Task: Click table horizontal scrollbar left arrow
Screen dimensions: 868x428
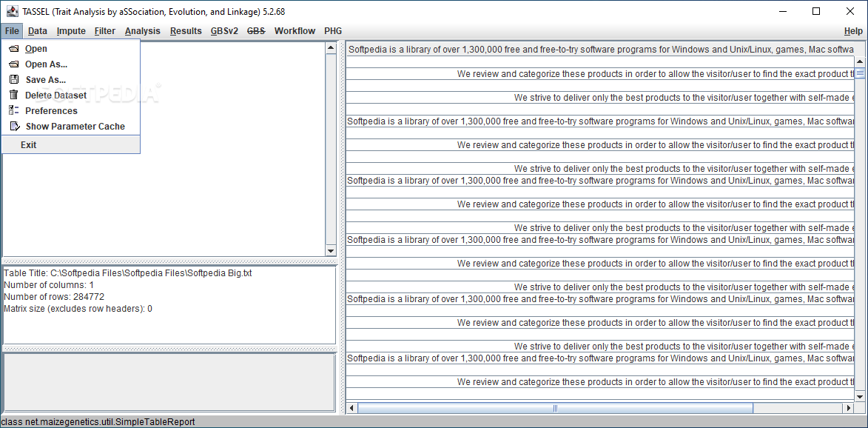Action: 351,408
